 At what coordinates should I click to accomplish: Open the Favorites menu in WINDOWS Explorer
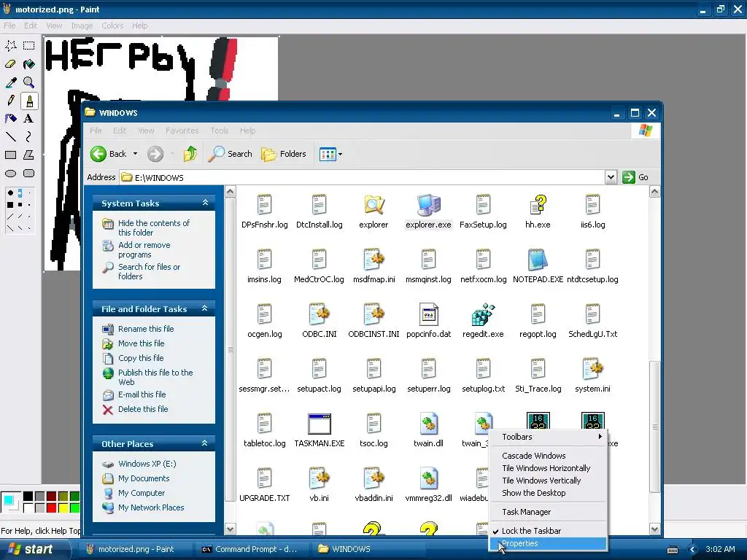pyautogui.click(x=182, y=131)
